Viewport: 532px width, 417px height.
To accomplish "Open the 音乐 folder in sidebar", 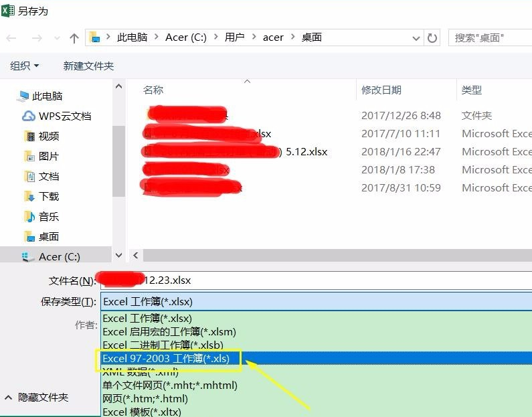I will coord(48,216).
